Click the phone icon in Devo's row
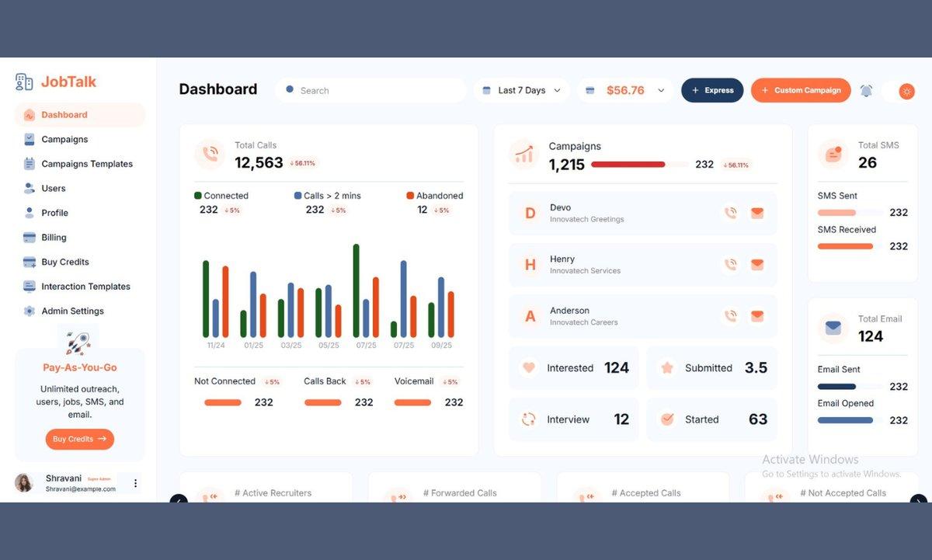This screenshot has height=560, width=932. 730,213
